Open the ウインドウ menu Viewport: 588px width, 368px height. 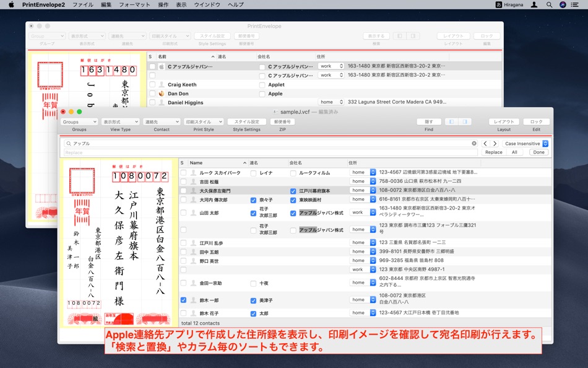[x=207, y=4]
